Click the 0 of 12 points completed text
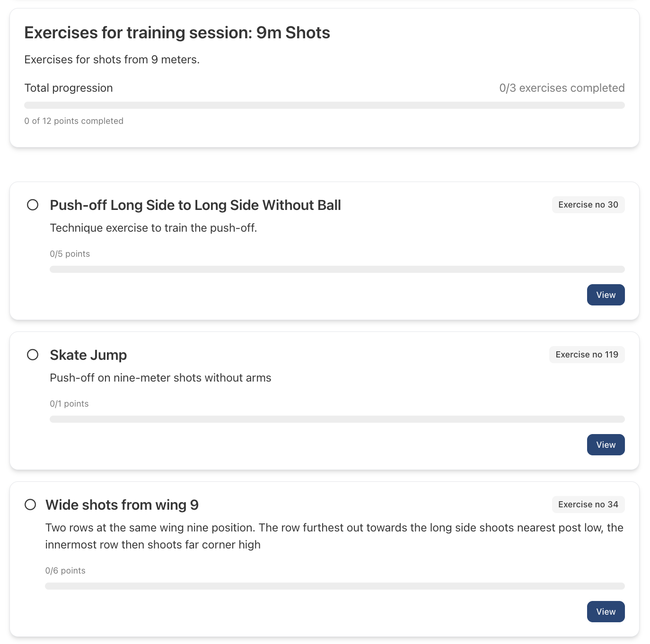 (x=74, y=121)
